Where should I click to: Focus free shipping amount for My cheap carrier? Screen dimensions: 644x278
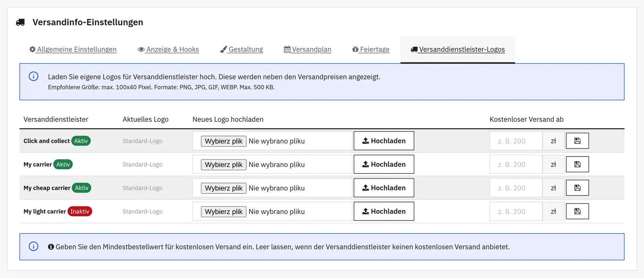[x=516, y=188]
